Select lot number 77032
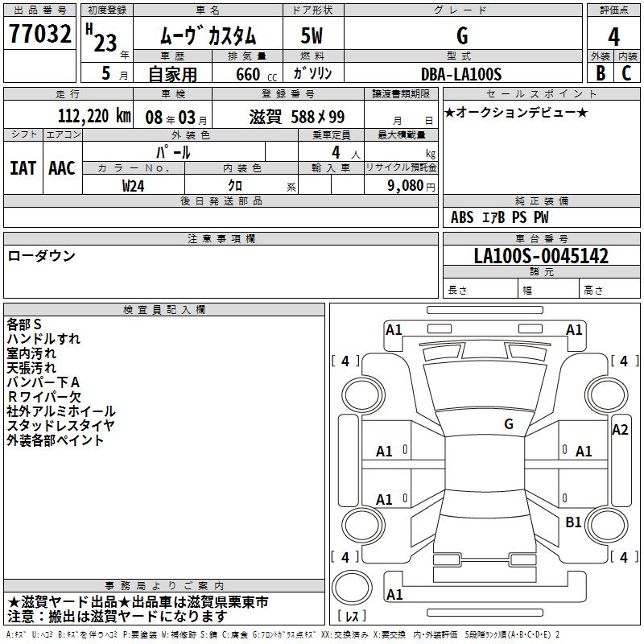 point(39,34)
